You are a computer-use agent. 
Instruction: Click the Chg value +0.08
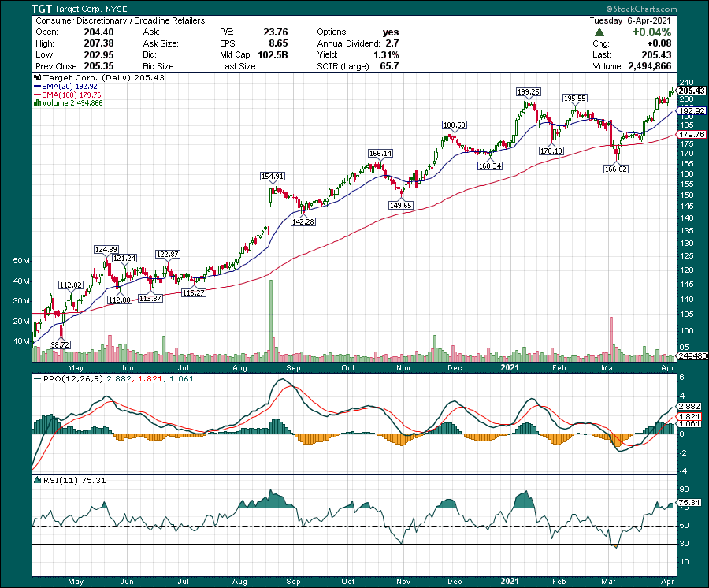coord(659,43)
